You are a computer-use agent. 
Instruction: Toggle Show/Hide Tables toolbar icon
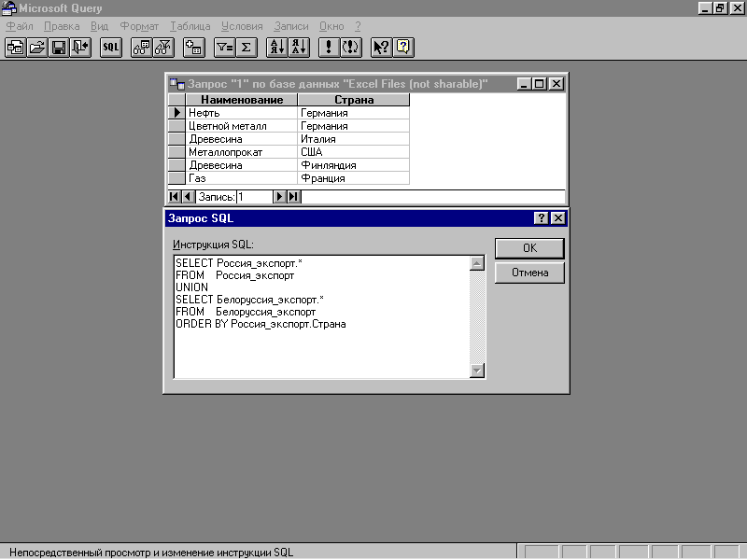coord(142,48)
